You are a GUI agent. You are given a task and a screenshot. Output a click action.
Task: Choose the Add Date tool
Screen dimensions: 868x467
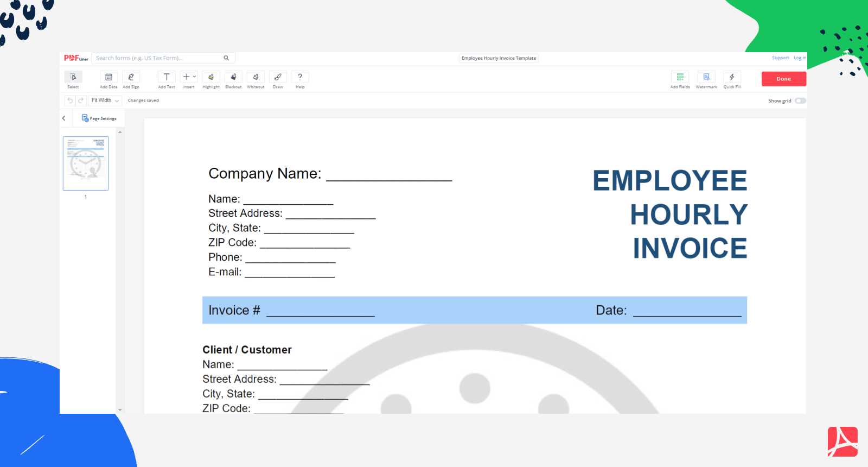[x=108, y=79]
